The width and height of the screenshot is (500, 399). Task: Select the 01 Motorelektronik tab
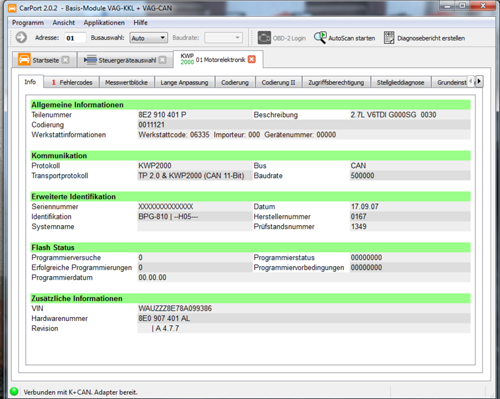(218, 59)
